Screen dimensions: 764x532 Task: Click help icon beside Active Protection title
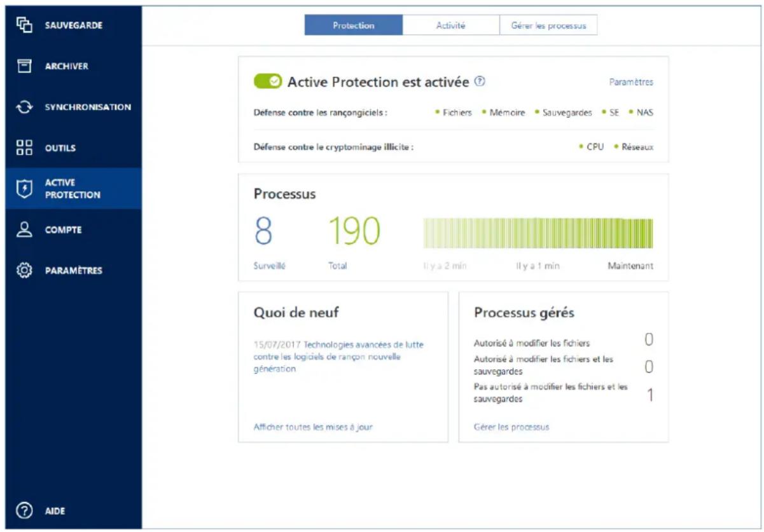point(480,81)
